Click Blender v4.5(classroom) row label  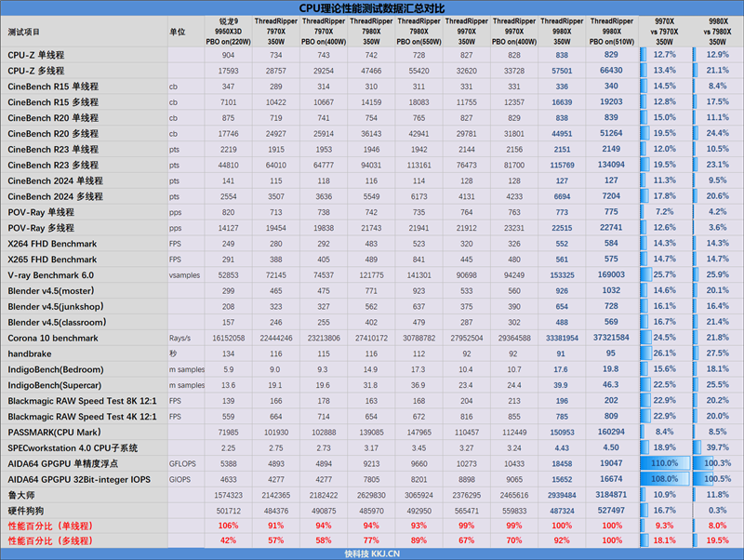(57, 322)
